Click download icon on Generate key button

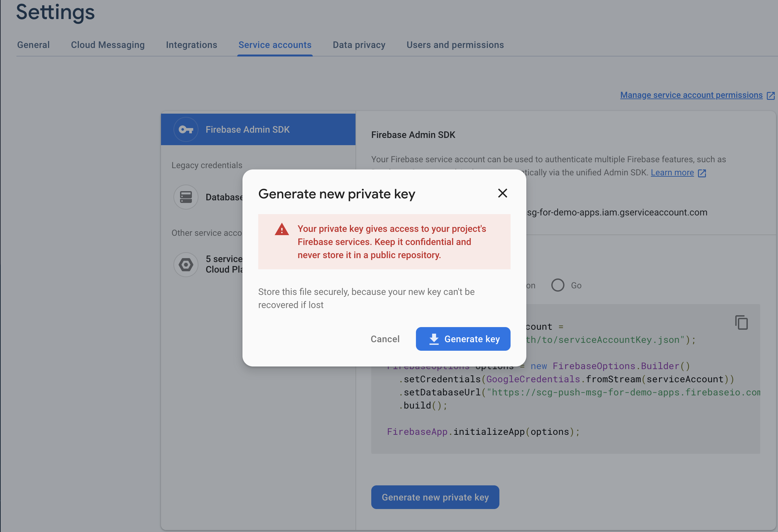pyautogui.click(x=434, y=339)
